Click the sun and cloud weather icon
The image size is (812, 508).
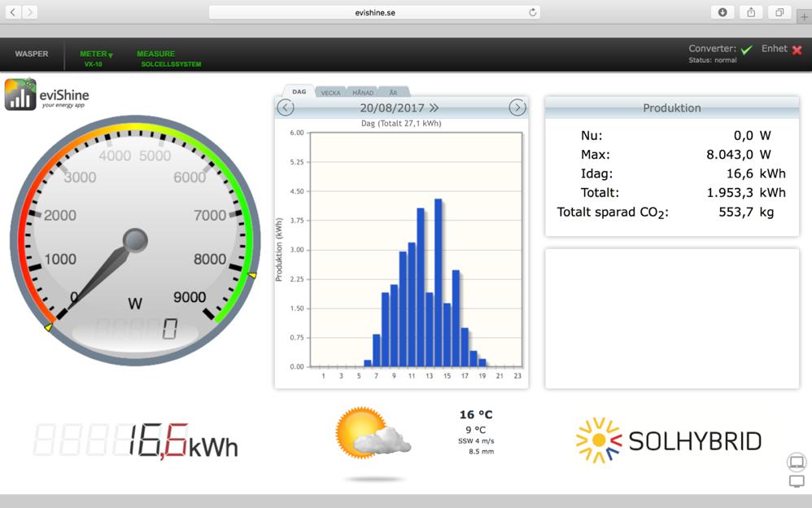point(373,432)
